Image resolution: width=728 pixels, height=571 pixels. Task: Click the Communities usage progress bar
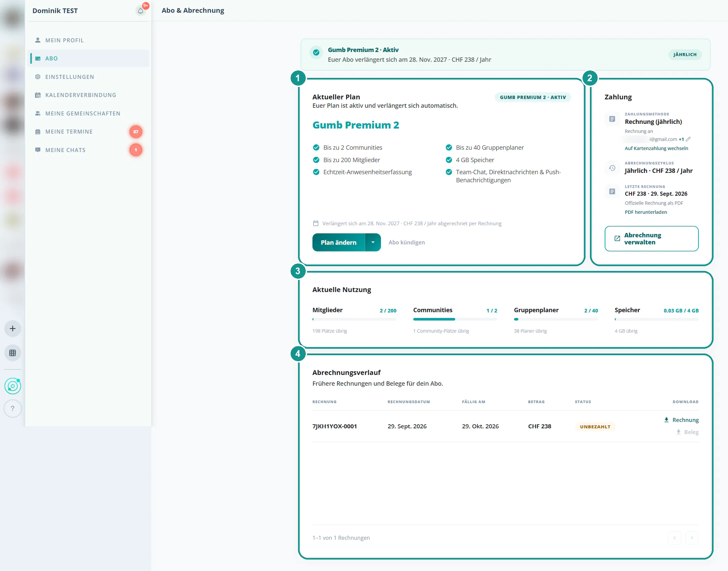click(x=455, y=319)
